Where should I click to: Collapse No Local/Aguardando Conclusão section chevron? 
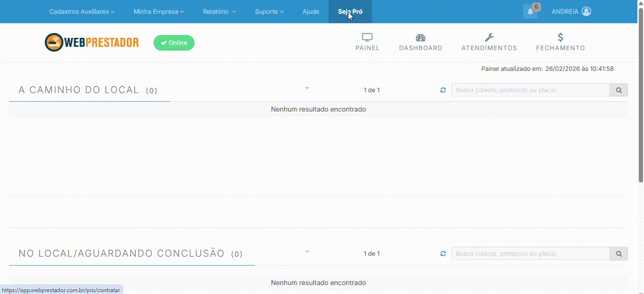tap(307, 251)
